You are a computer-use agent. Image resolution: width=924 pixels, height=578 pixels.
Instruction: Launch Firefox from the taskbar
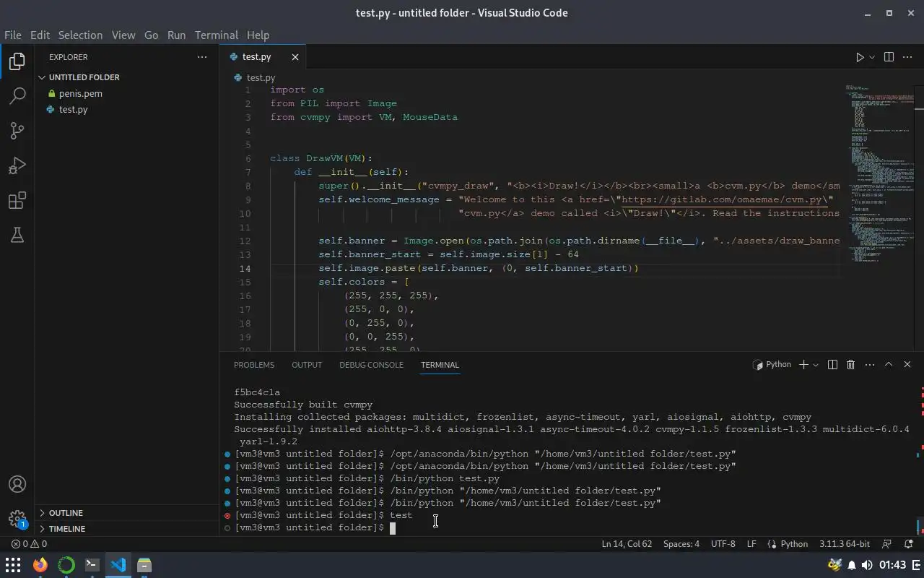40,565
